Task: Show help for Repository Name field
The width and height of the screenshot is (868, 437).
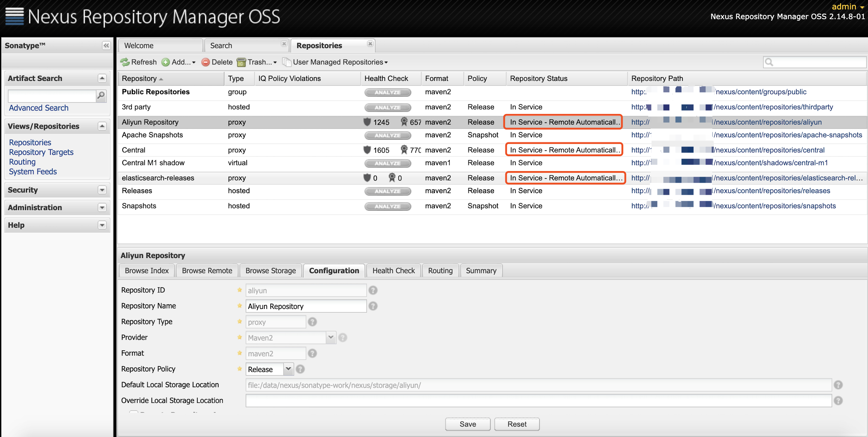Action: [x=373, y=306]
